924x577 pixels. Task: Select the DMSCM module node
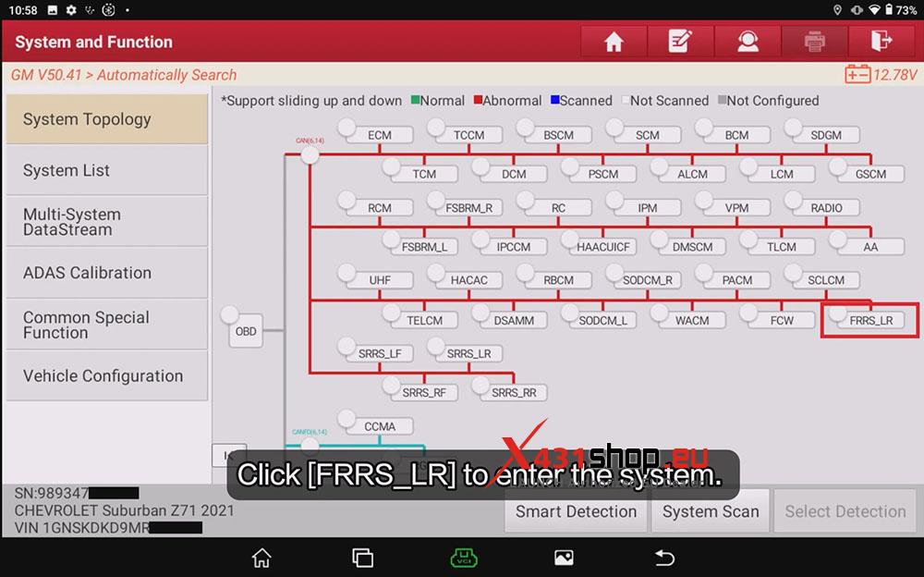click(x=692, y=247)
